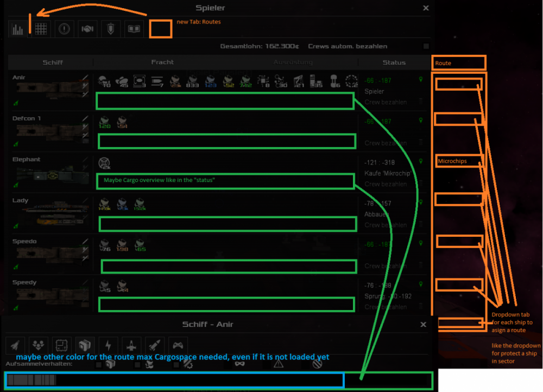Select the rocket icon in Schiff - Anir
This screenshot has height=392, width=543.
click(x=15, y=345)
